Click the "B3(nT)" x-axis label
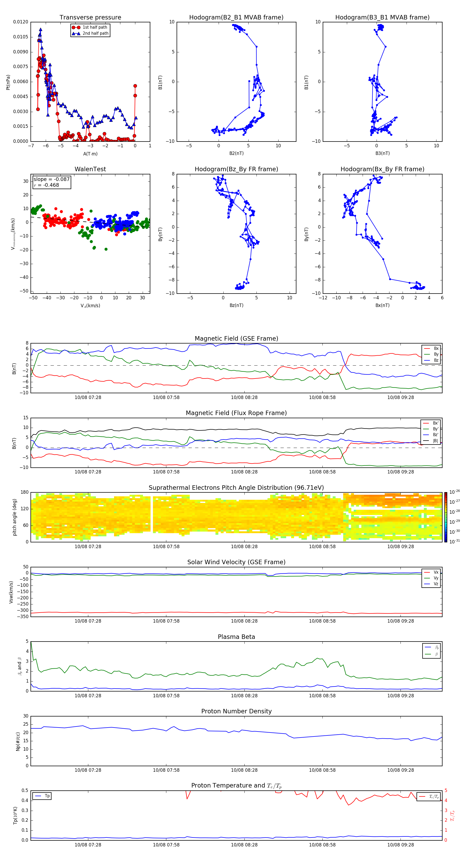 [x=382, y=153]
